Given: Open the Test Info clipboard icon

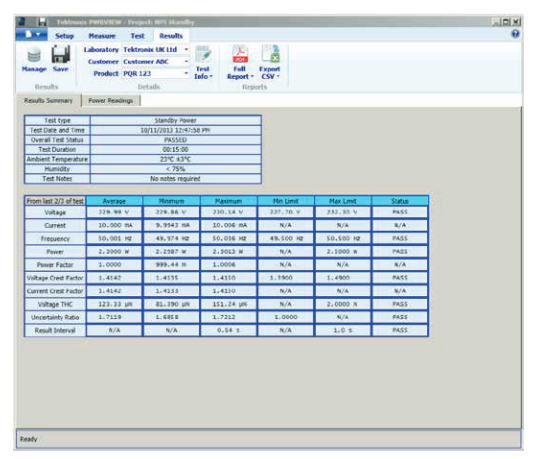Looking at the screenshot, I should tap(203, 63).
